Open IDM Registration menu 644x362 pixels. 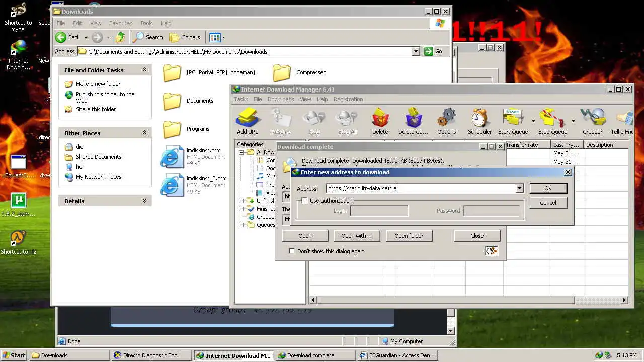[348, 99]
